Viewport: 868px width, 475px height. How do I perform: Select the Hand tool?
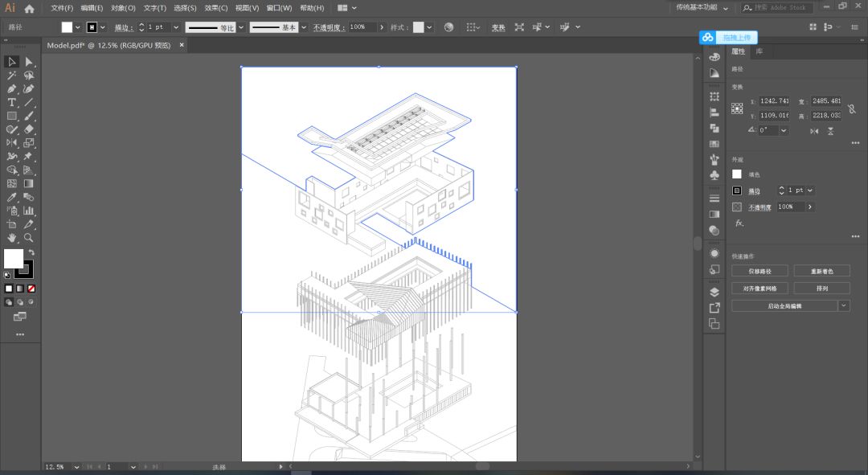[11, 238]
